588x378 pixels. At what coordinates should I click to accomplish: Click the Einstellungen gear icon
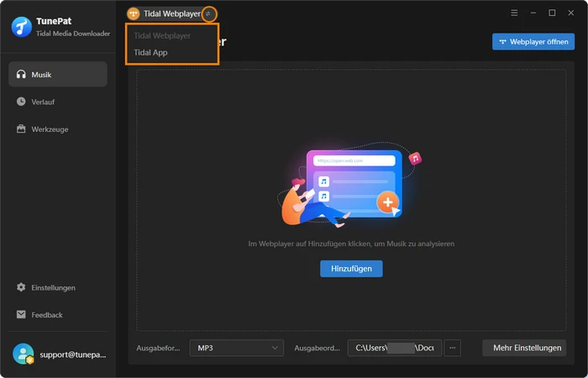tap(21, 287)
